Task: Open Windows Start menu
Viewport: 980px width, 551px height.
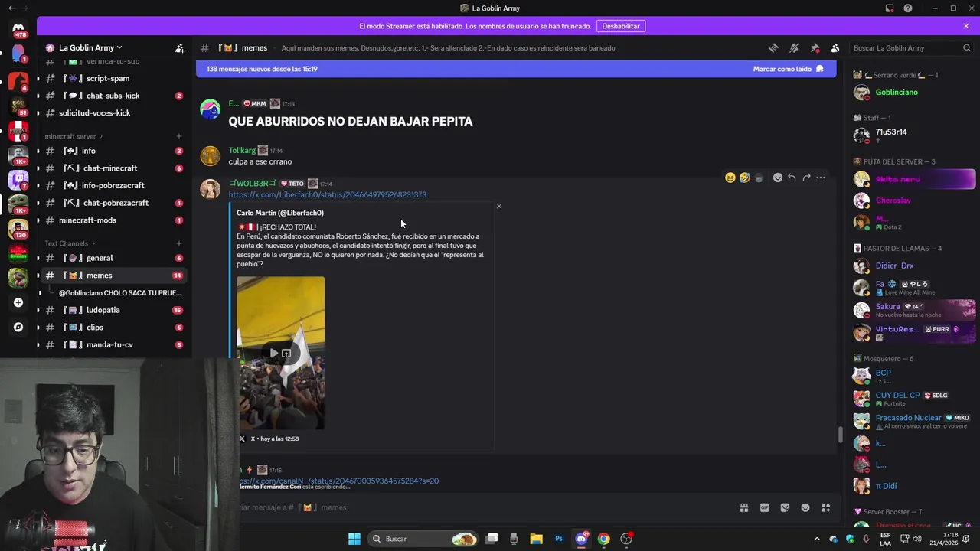Action: [354, 539]
